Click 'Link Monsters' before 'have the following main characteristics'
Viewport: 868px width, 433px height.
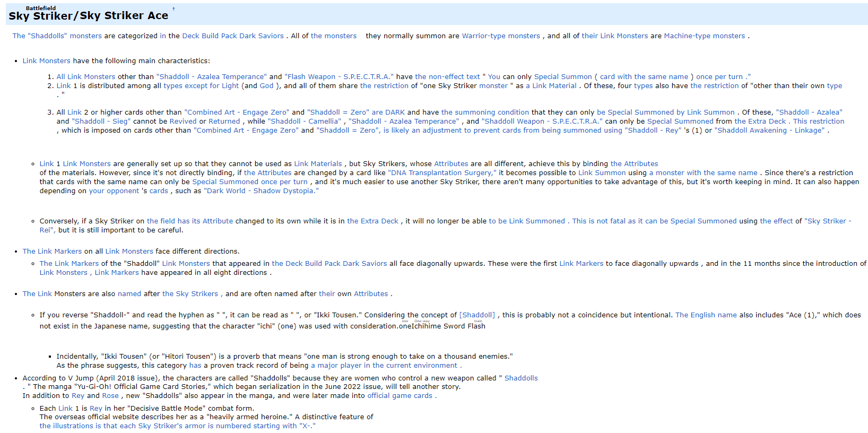(x=46, y=61)
